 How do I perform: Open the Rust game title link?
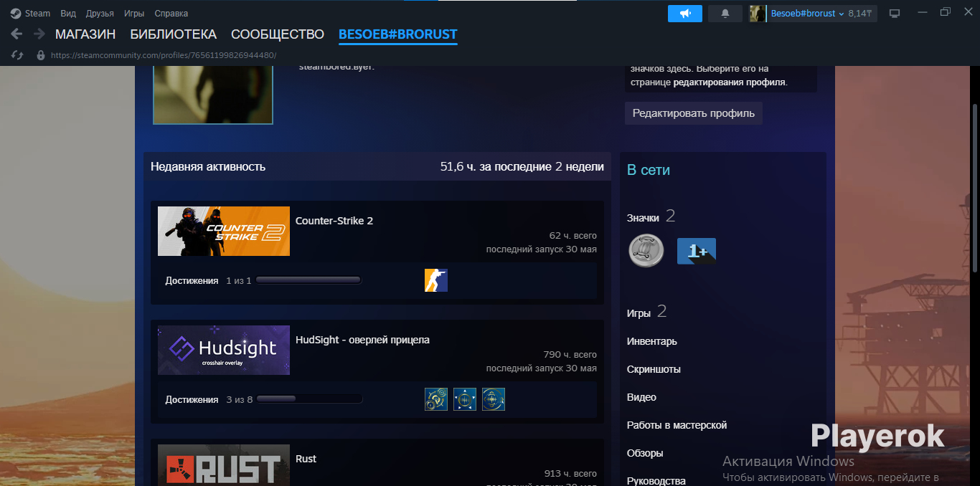pos(306,459)
